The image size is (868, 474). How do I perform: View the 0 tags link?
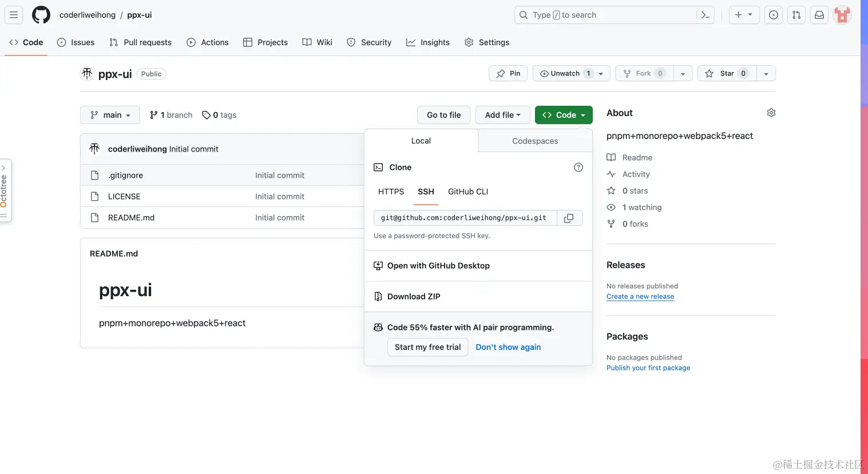pyautogui.click(x=219, y=115)
